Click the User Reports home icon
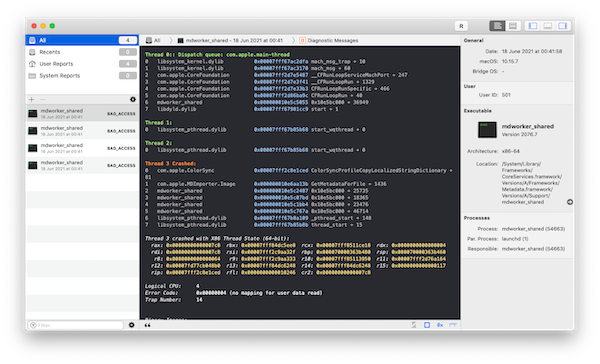This screenshot has height=364, width=600. tap(33, 64)
